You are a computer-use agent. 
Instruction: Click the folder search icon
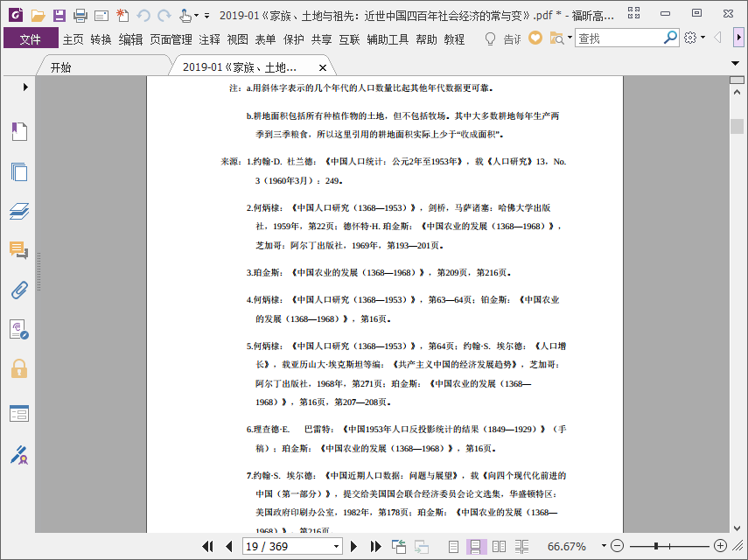556,38
